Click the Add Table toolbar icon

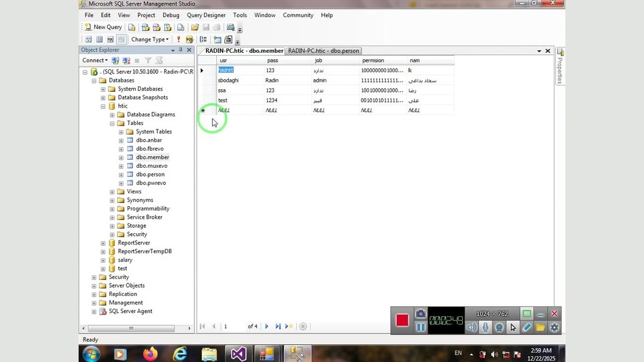[x=218, y=40]
